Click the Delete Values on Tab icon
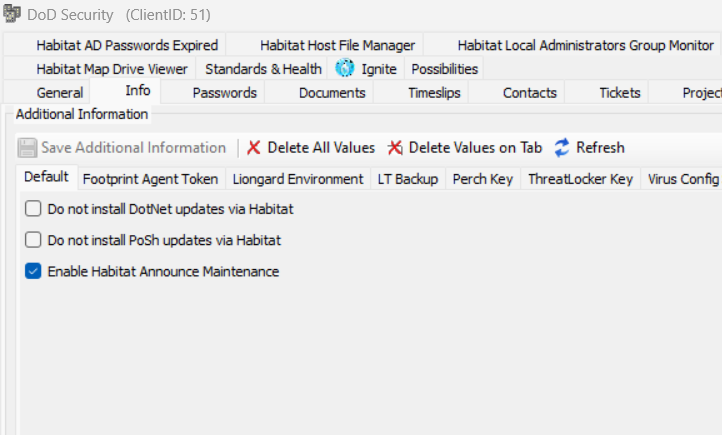 tap(395, 148)
